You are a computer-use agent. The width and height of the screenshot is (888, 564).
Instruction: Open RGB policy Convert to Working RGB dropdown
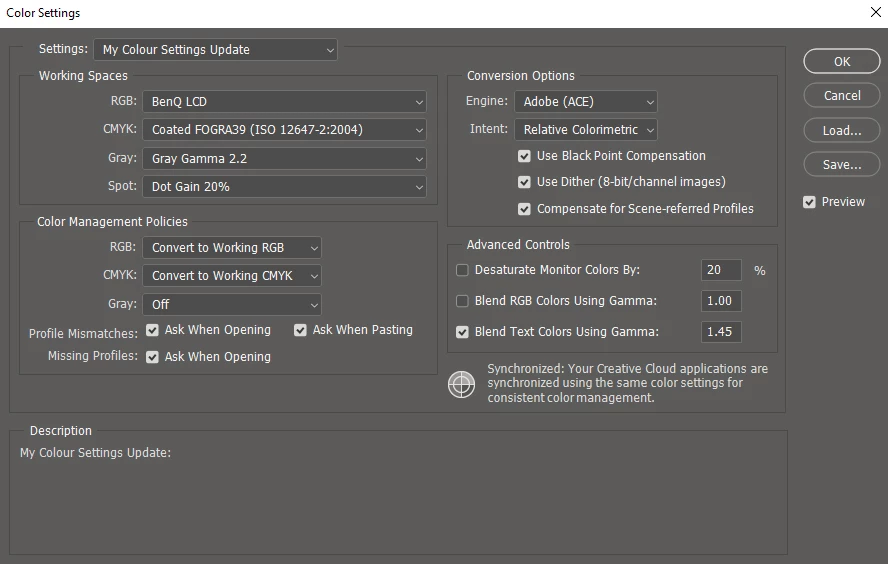point(232,248)
